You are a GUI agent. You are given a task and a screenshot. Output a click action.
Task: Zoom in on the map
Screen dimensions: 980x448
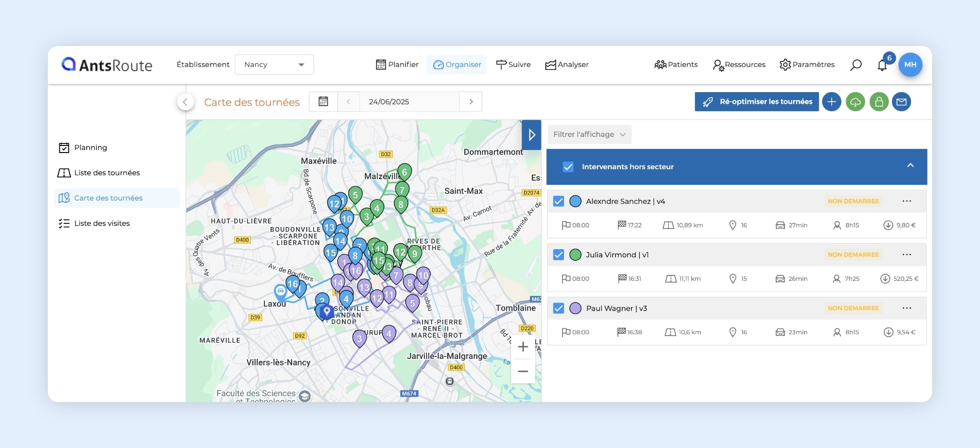pyautogui.click(x=523, y=347)
